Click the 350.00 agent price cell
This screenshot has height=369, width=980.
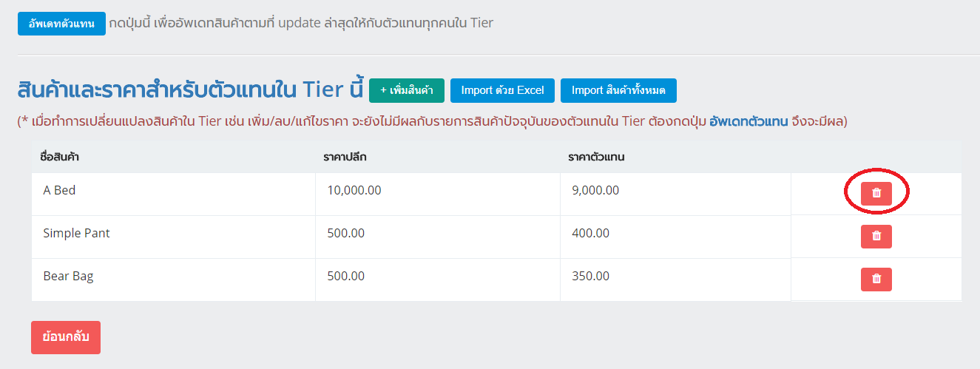590,276
